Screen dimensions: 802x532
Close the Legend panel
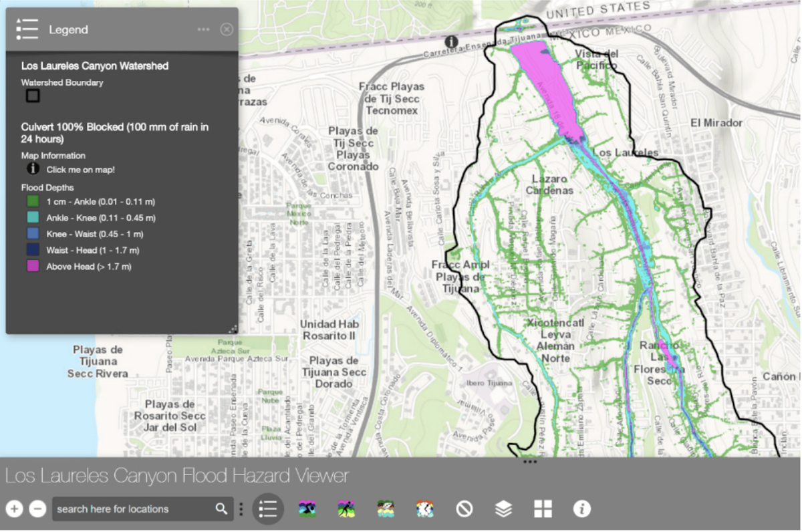pyautogui.click(x=227, y=29)
